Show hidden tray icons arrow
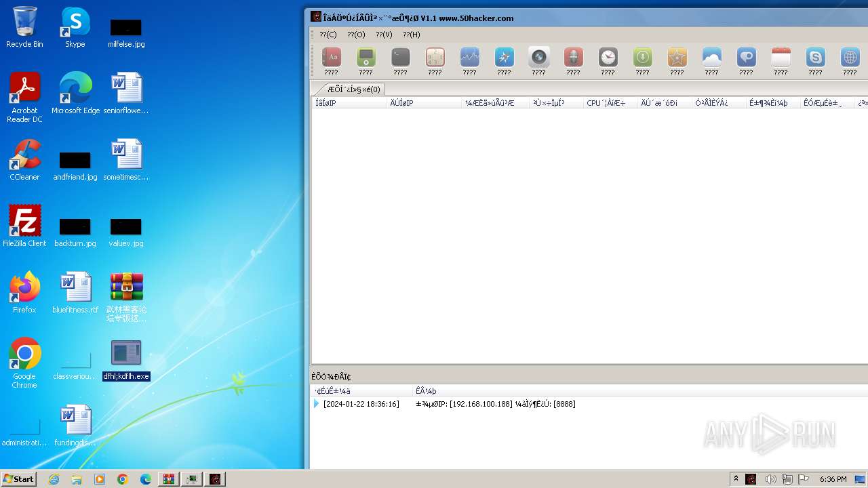This screenshot has height=488, width=868. tap(736, 479)
